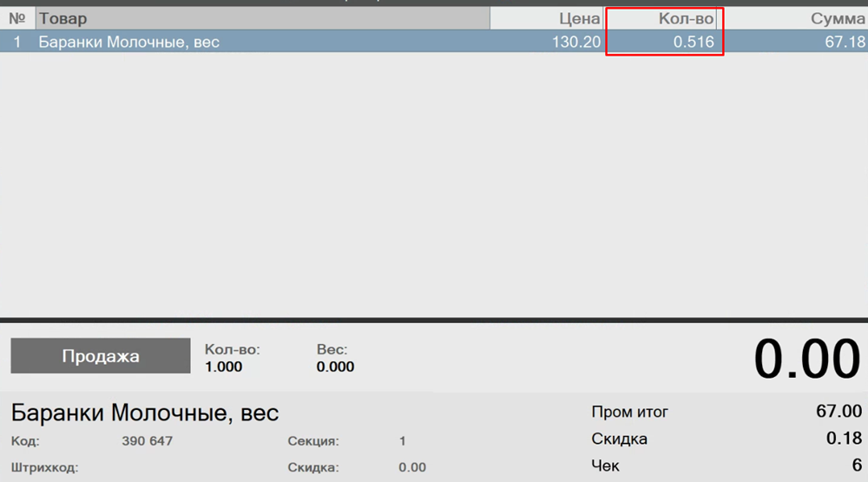Click the large 0.00 total display

(806, 359)
